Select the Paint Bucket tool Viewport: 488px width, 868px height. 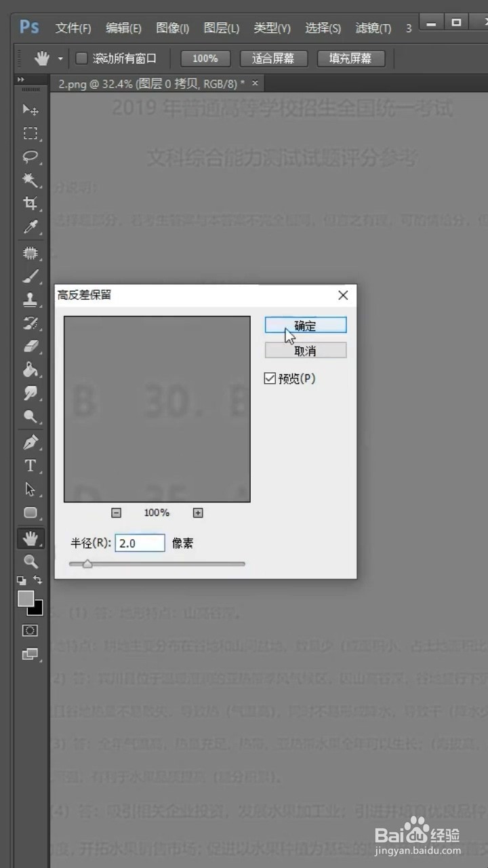click(x=30, y=370)
